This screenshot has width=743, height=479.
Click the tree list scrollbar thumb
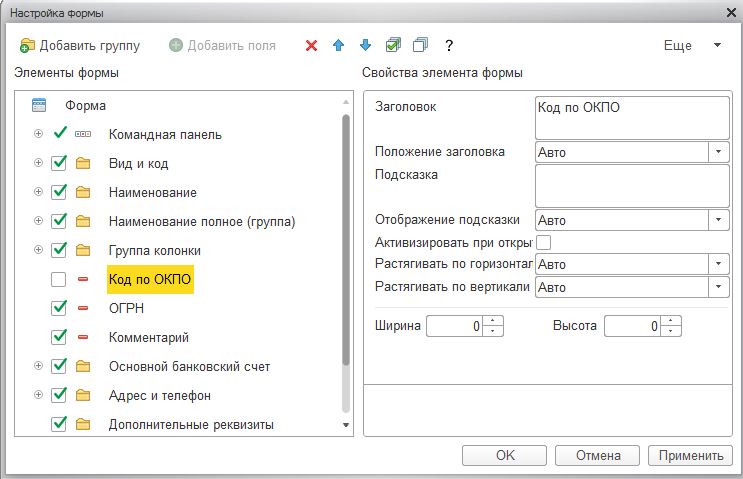[346, 240]
